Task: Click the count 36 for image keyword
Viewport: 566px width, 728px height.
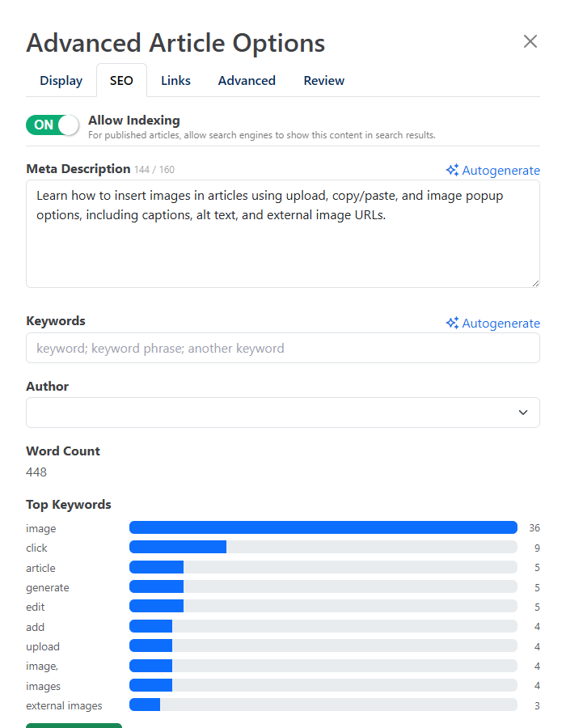Action: [534, 528]
